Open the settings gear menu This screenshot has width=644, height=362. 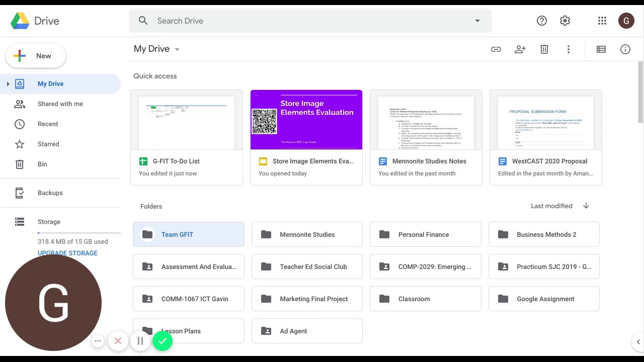coord(565,21)
